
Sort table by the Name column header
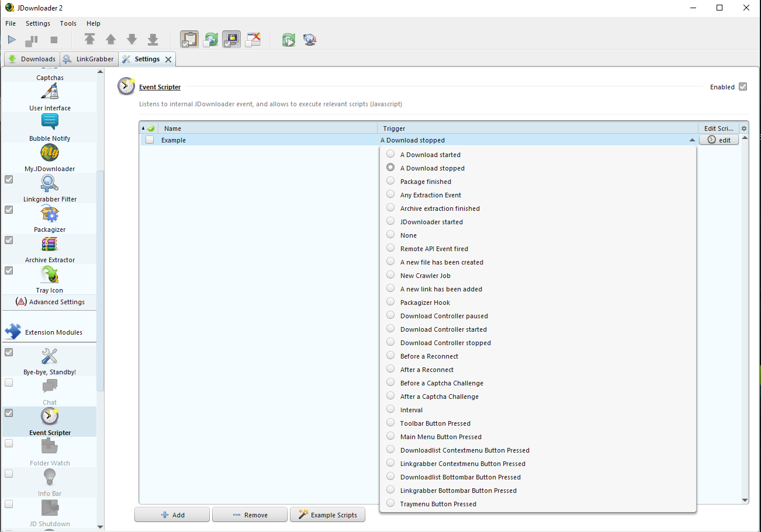[x=268, y=128]
